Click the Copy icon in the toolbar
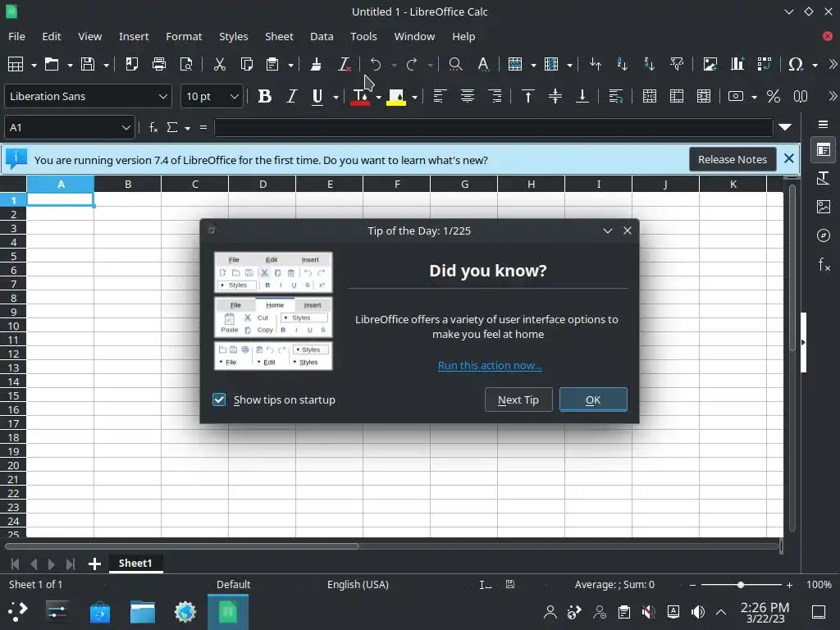Viewport: 840px width, 630px height. tap(246, 64)
